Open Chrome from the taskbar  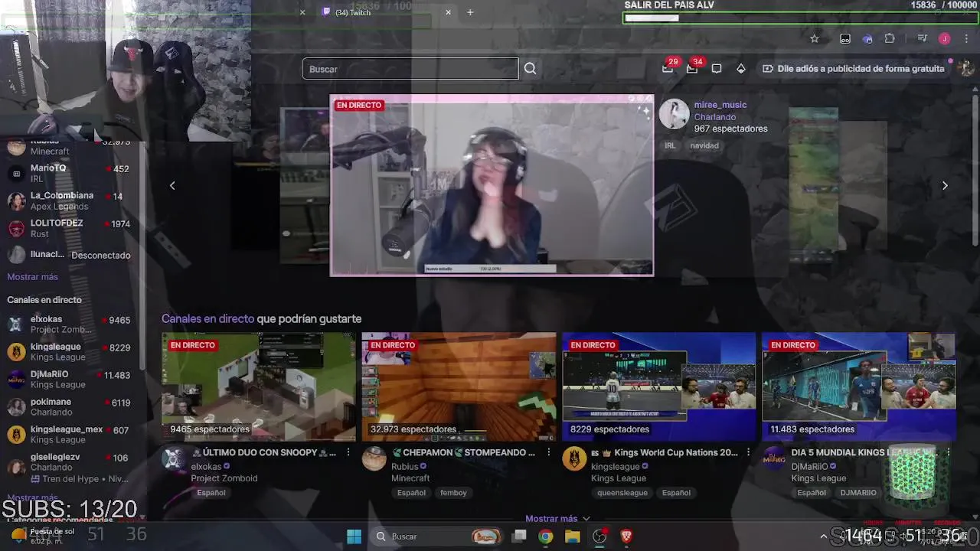[545, 536]
